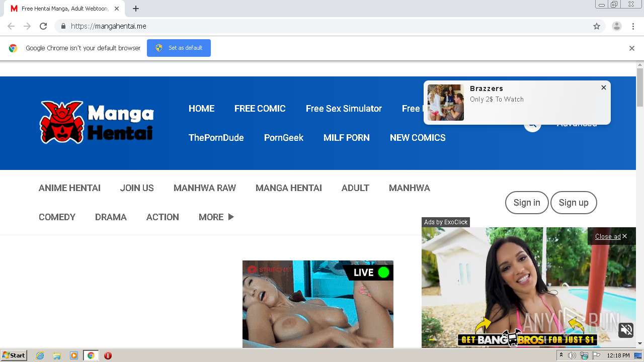Open Free Sex Simulator link
This screenshot has width=644, height=362.
coord(344,109)
